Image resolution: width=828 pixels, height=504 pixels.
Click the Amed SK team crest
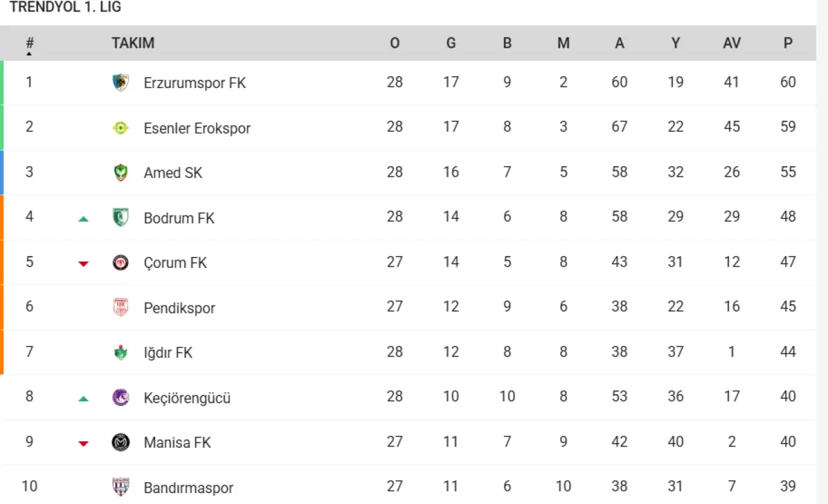pyautogui.click(x=121, y=173)
